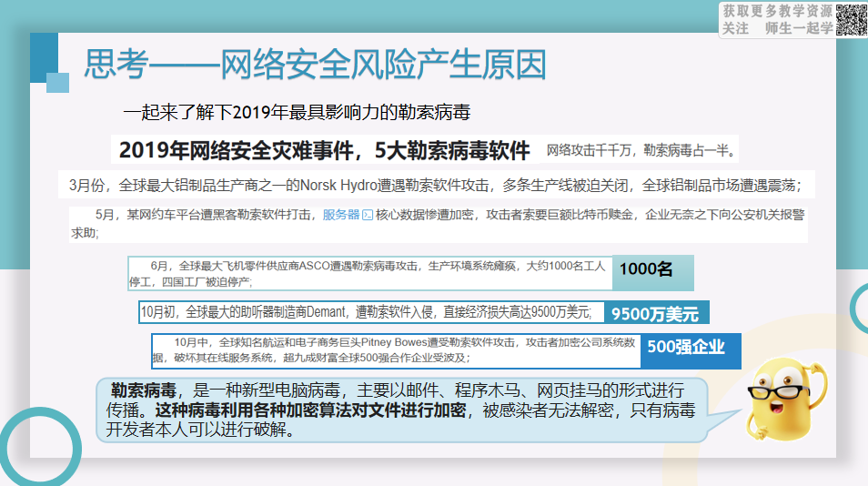Click the 关注 师生一起学 watermark text
This screenshot has height=486, width=868.
coord(777,28)
